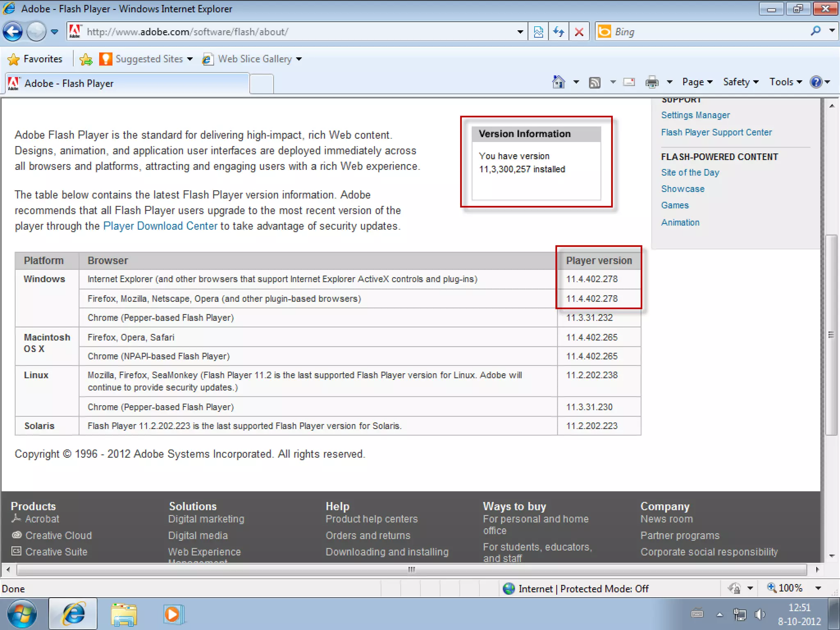
Task: Click the privacy report status bar icon
Action: (x=734, y=589)
